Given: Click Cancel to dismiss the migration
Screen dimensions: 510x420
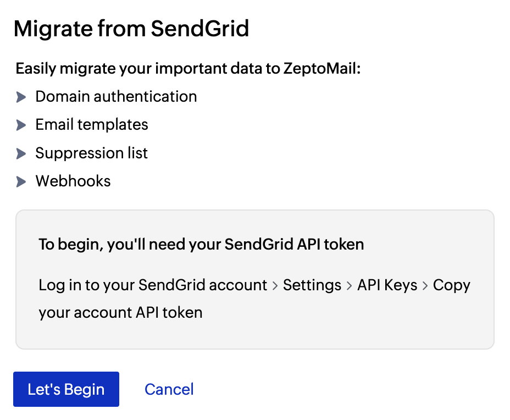Looking at the screenshot, I should click(x=169, y=389).
